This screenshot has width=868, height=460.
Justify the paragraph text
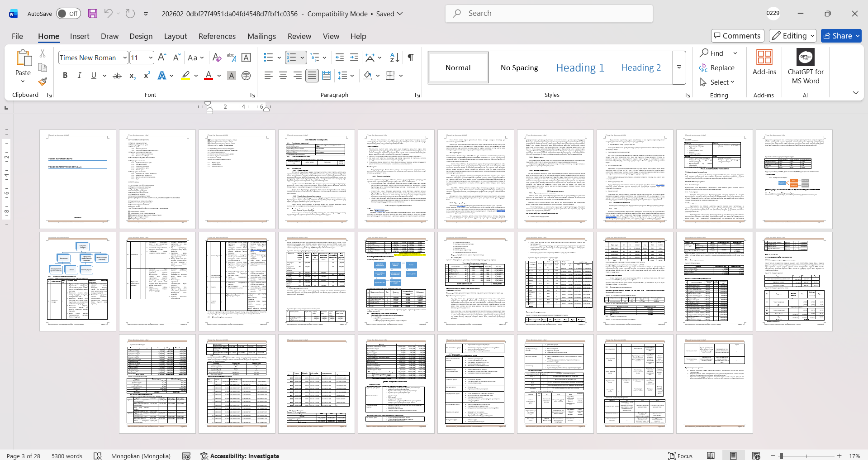click(x=312, y=76)
